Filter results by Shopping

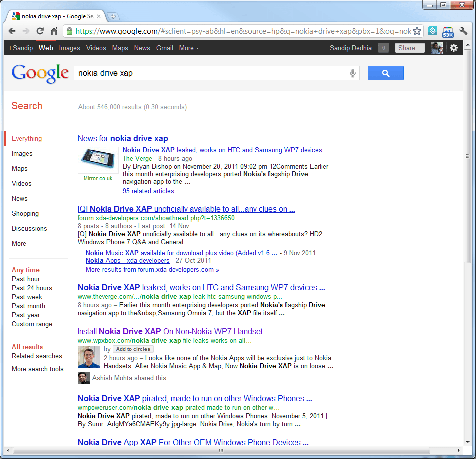pos(25,213)
